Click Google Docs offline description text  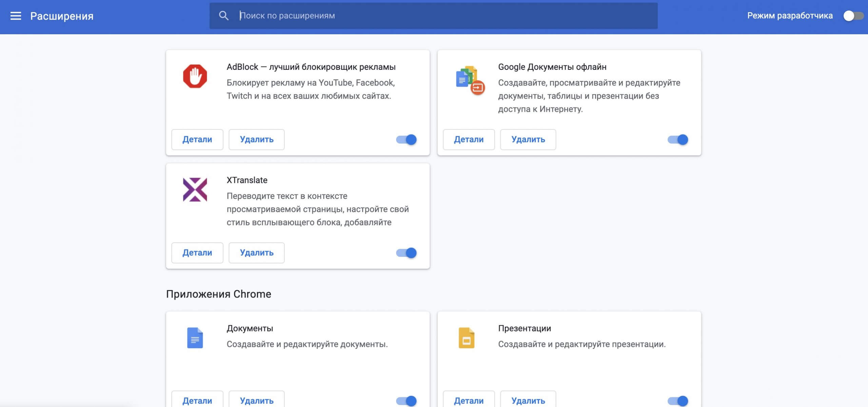[589, 96]
